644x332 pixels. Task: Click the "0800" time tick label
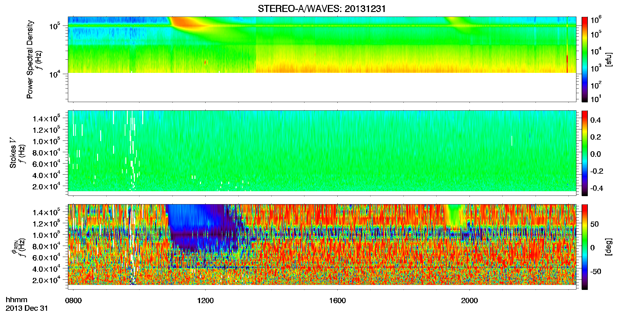(x=73, y=301)
